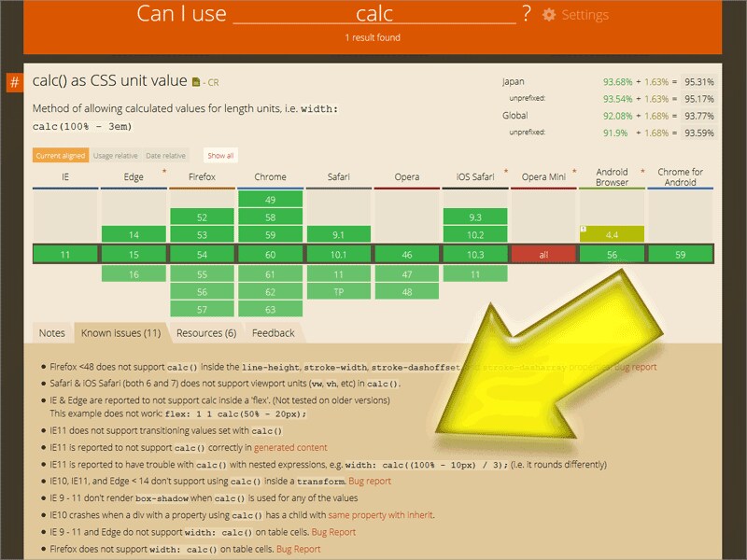Screen dimensions: 747x560
Task: Open the Feedback tab
Action: tap(274, 333)
